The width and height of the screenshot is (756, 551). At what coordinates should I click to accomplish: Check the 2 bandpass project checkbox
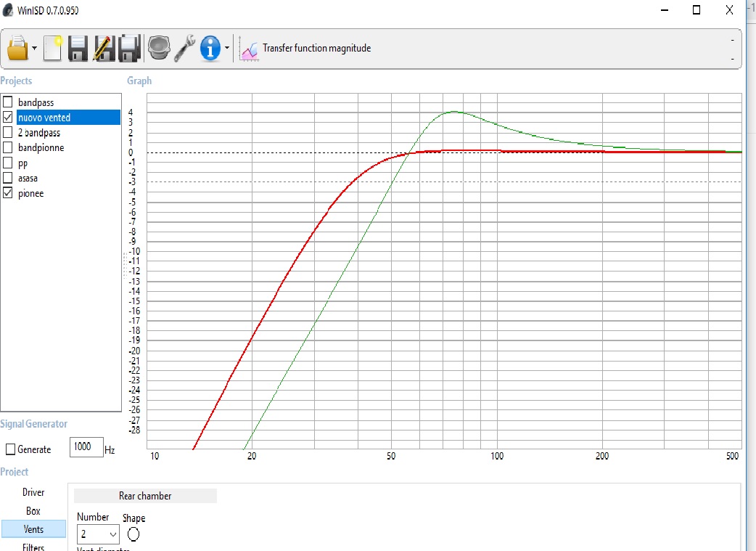[8, 132]
